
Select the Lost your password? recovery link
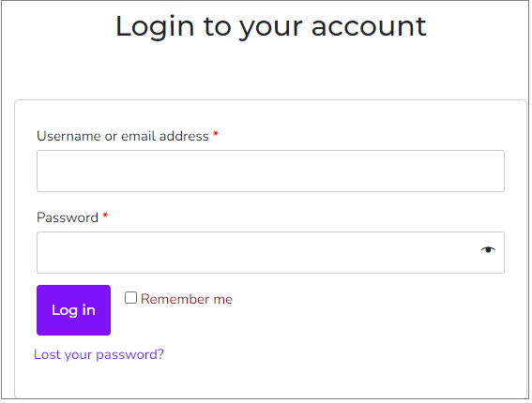[x=99, y=356]
